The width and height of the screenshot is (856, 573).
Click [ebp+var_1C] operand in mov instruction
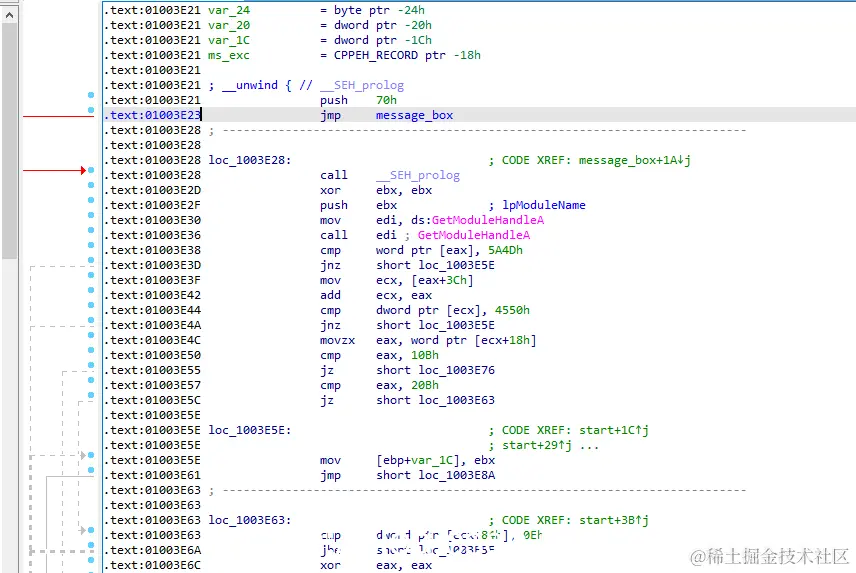pos(419,460)
